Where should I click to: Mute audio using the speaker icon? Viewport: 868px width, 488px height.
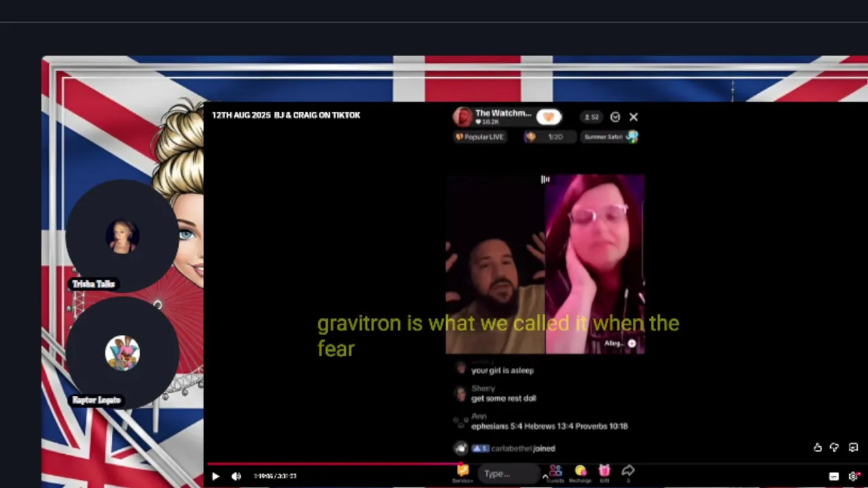pyautogui.click(x=236, y=476)
